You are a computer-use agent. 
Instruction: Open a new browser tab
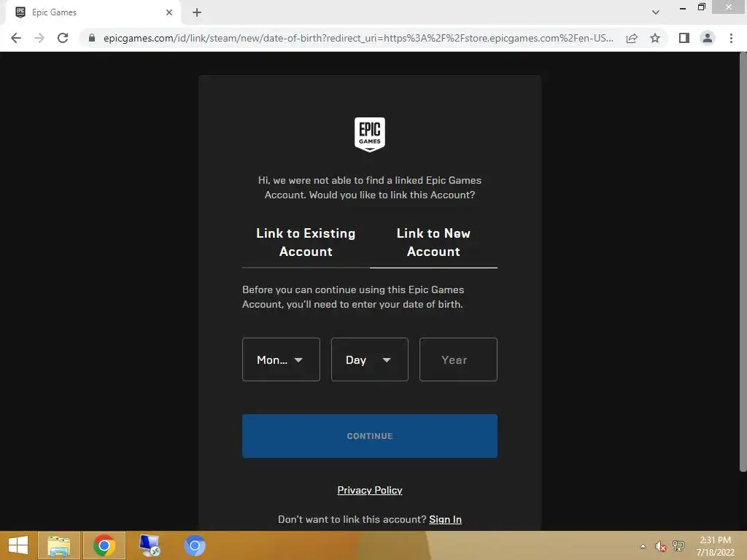click(197, 12)
